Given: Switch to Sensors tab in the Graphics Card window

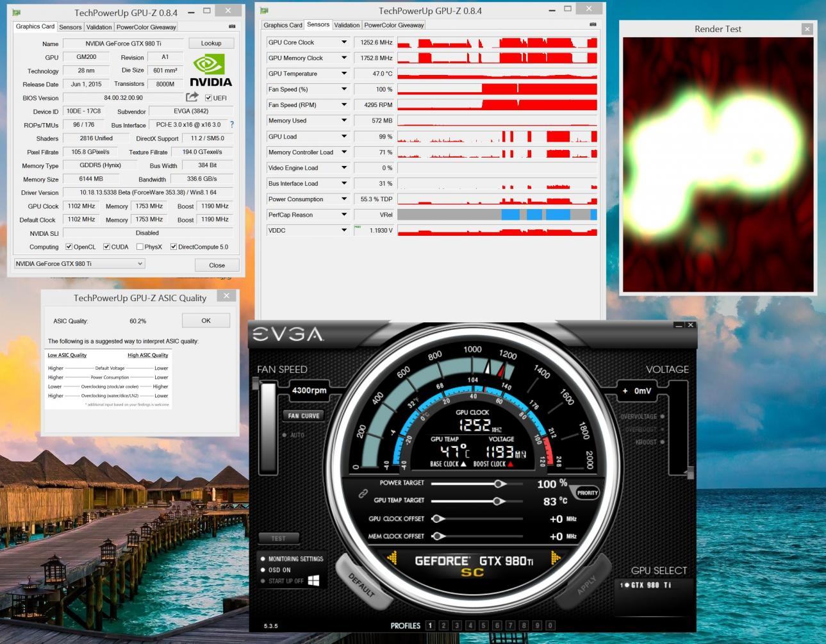Looking at the screenshot, I should click(70, 27).
